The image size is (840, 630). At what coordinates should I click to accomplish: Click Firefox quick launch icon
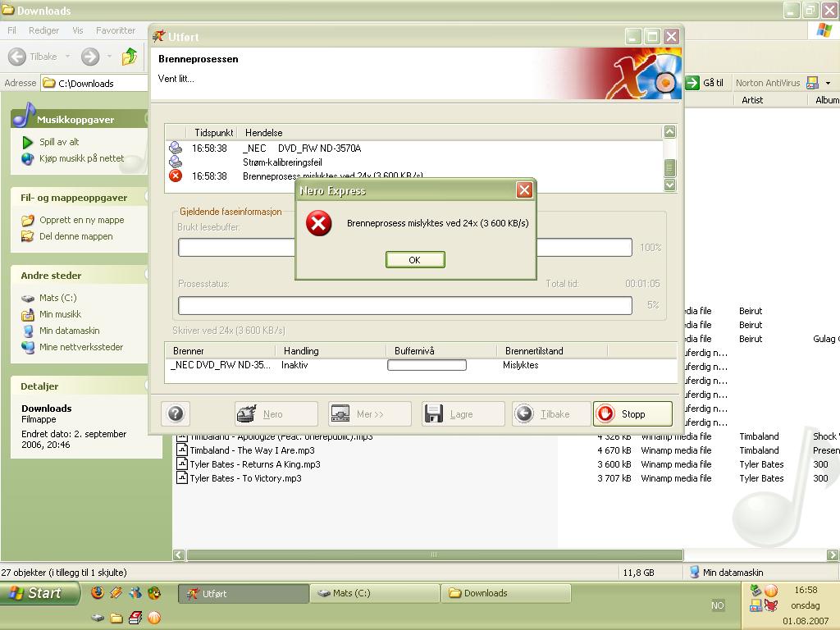tap(98, 592)
